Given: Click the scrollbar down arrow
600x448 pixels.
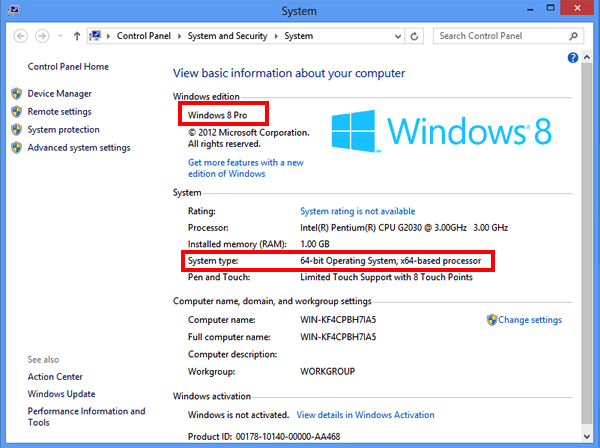Looking at the screenshot, I should tap(587, 436).
